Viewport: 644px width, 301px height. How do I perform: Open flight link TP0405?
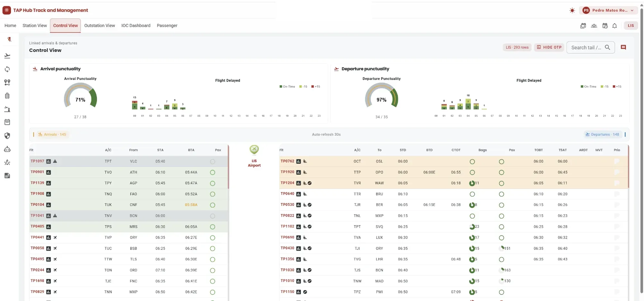pos(37,227)
